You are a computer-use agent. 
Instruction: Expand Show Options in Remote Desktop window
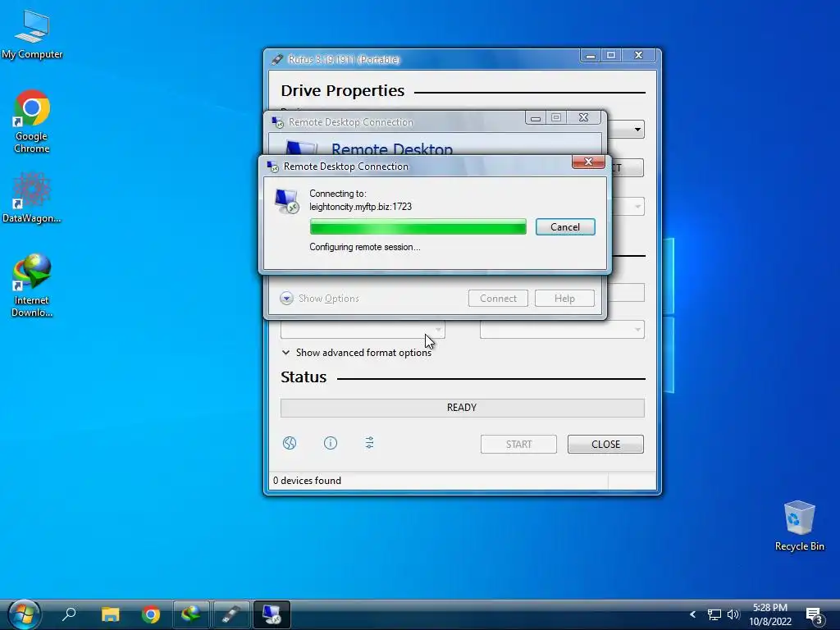pyautogui.click(x=319, y=299)
